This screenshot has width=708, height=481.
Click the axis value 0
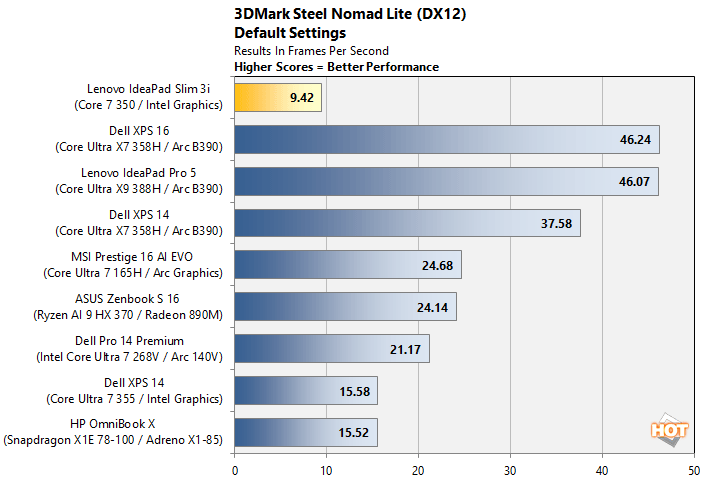coord(235,471)
